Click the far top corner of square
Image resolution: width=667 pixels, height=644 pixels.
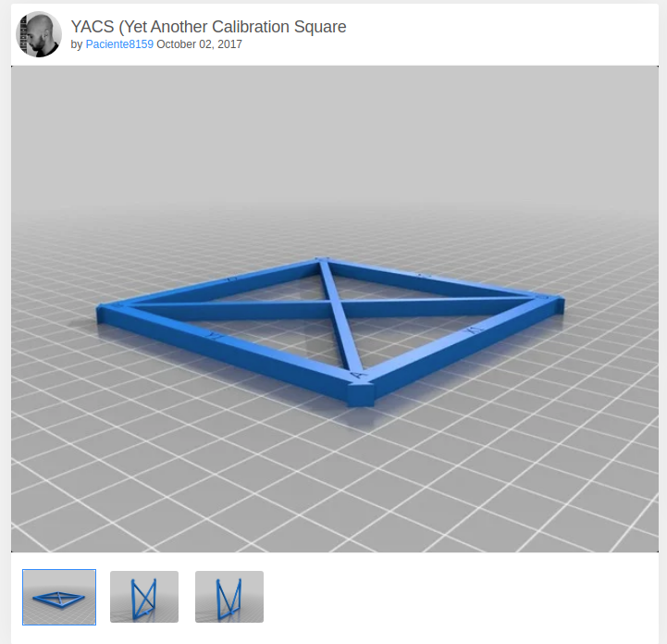click(320, 259)
